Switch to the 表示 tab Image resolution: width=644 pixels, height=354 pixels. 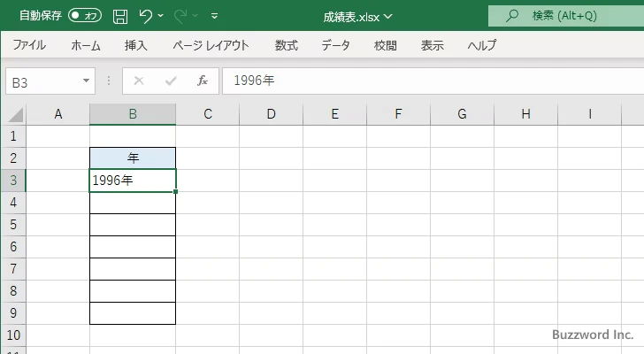[432, 45]
